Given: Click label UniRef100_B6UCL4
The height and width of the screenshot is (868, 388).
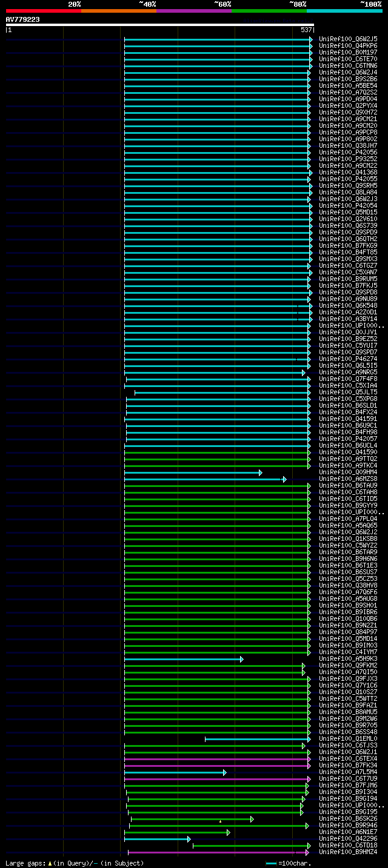Looking at the screenshot, I should [x=348, y=445].
